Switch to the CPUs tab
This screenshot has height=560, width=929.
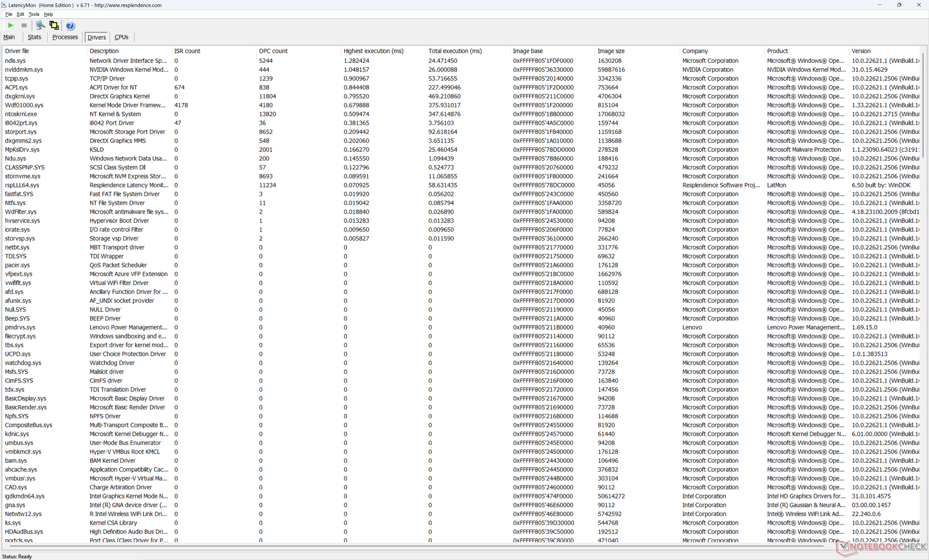121,37
